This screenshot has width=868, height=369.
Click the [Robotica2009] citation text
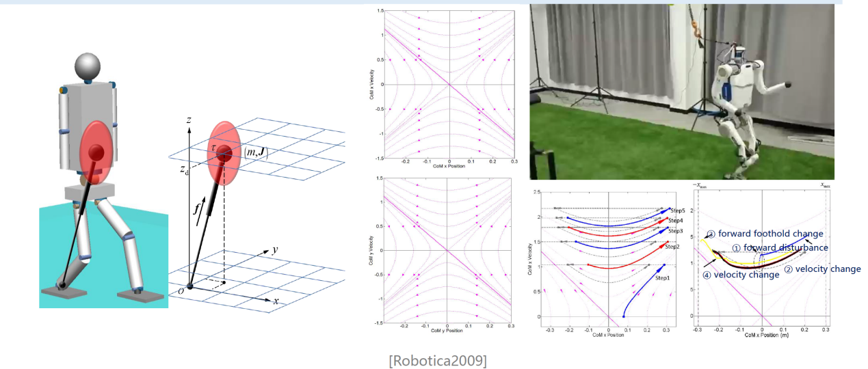[437, 360]
